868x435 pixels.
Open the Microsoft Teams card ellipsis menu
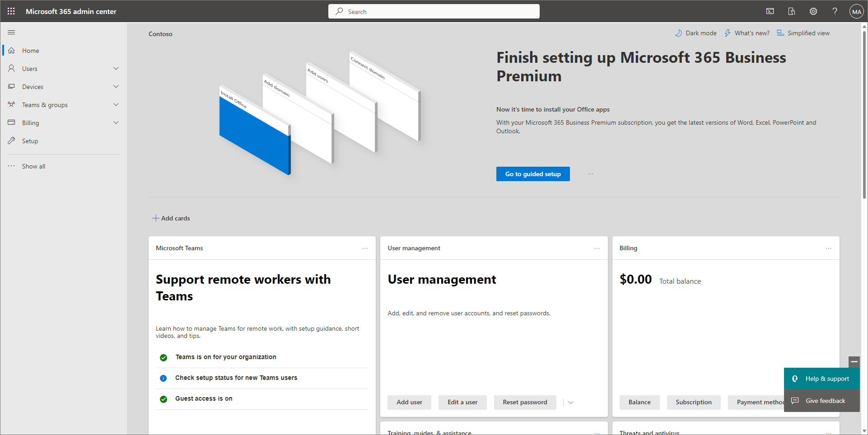pyautogui.click(x=365, y=248)
